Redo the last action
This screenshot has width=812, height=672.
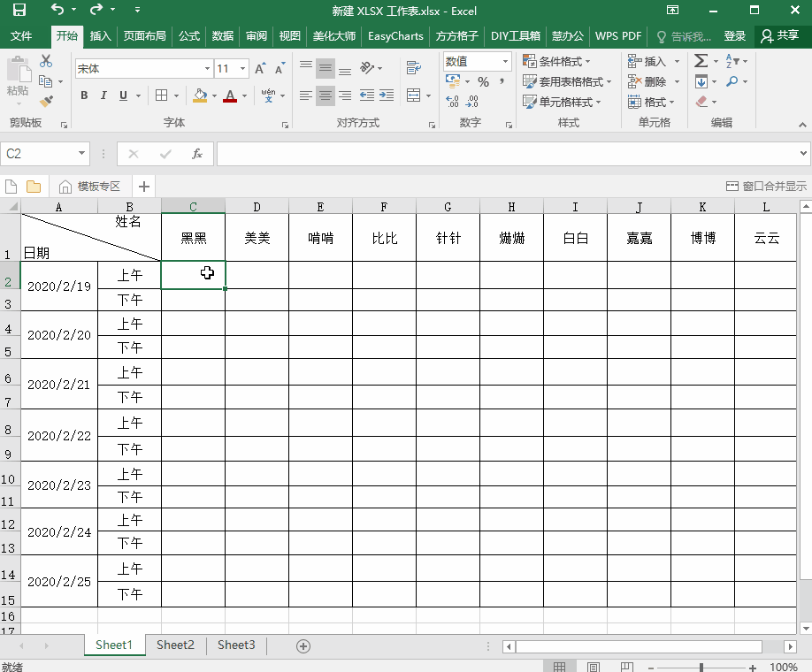96,10
